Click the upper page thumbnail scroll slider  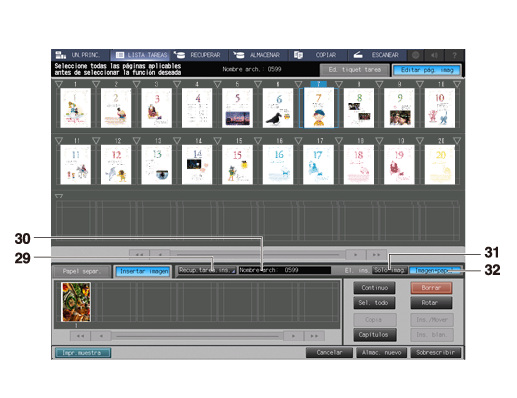[x=258, y=255]
